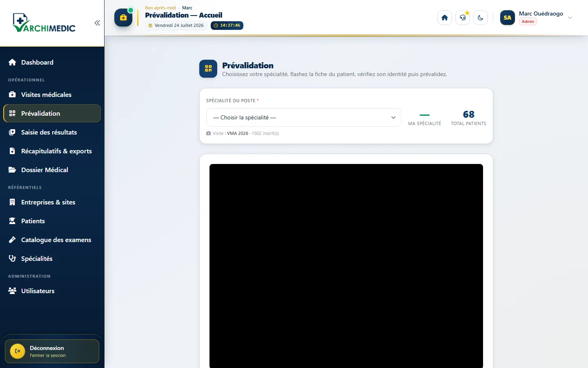Image resolution: width=588 pixels, height=368 pixels.
Task: Expand the Marc Ouédraogo user menu
Action: click(570, 18)
